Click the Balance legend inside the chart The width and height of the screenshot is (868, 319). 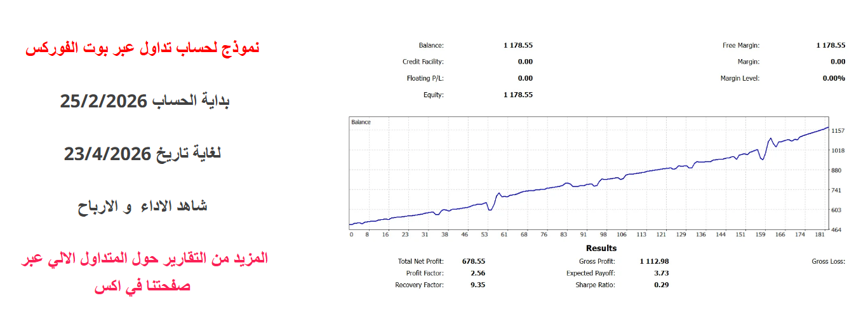click(361, 121)
